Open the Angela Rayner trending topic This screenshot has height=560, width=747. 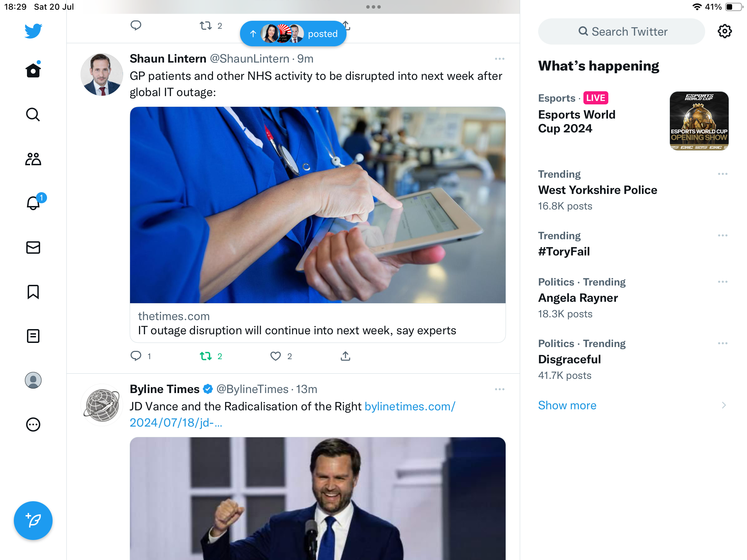[x=578, y=298]
